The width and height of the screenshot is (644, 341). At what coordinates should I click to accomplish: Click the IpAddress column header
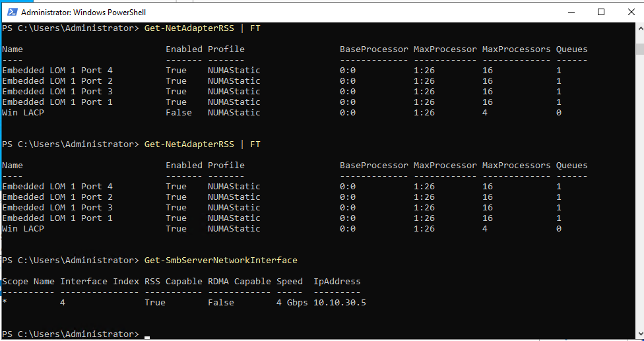[x=337, y=282]
